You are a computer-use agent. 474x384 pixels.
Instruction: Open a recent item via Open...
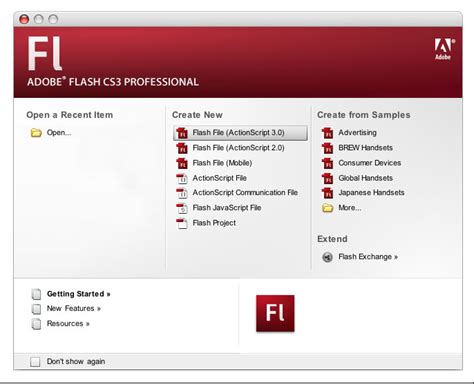coord(59,133)
